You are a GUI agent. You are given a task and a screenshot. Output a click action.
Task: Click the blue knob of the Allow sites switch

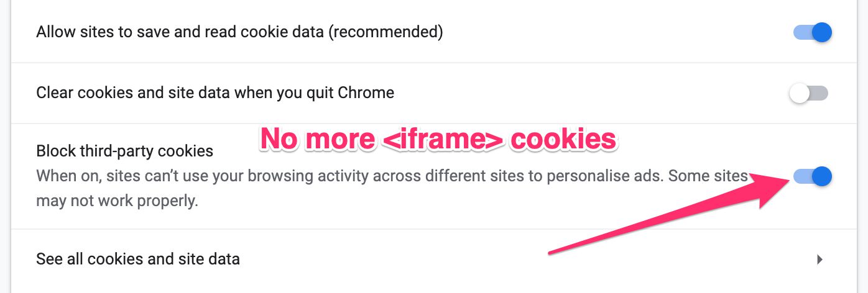click(822, 32)
